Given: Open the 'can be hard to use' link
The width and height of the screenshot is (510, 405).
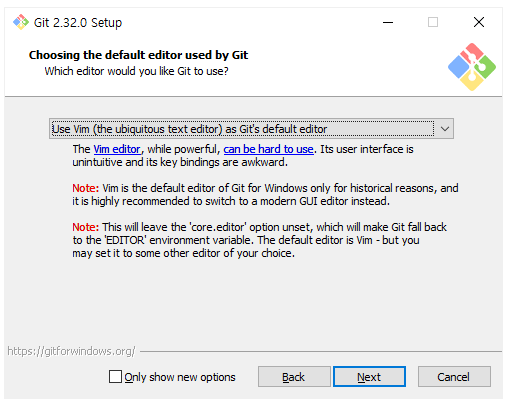Looking at the screenshot, I should tap(268, 149).
